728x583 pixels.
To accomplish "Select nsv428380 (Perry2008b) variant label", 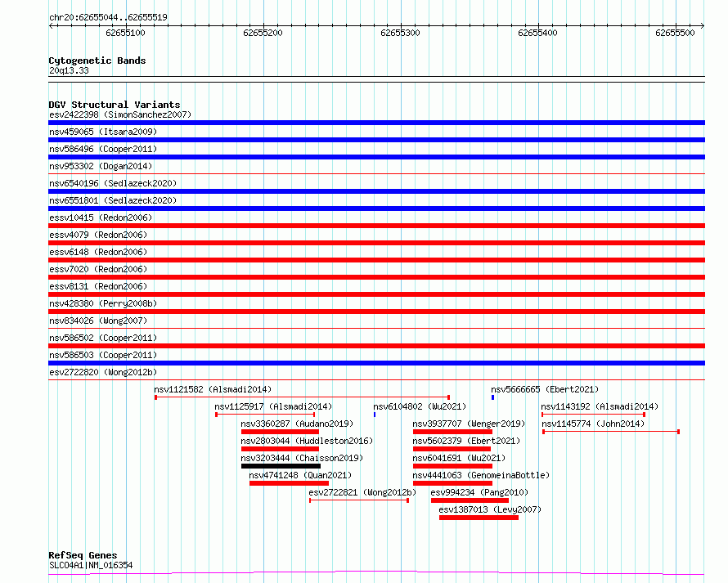I will [x=103, y=303].
